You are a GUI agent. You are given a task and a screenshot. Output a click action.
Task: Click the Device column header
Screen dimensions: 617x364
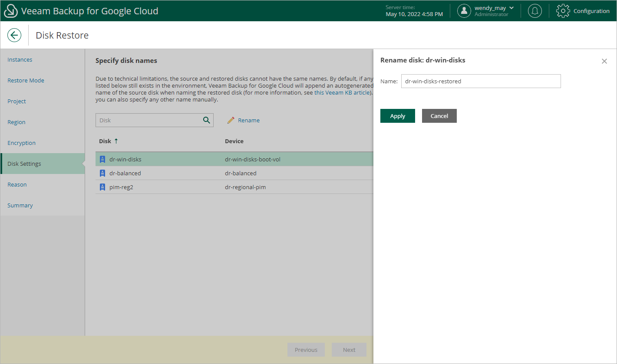pos(234,141)
